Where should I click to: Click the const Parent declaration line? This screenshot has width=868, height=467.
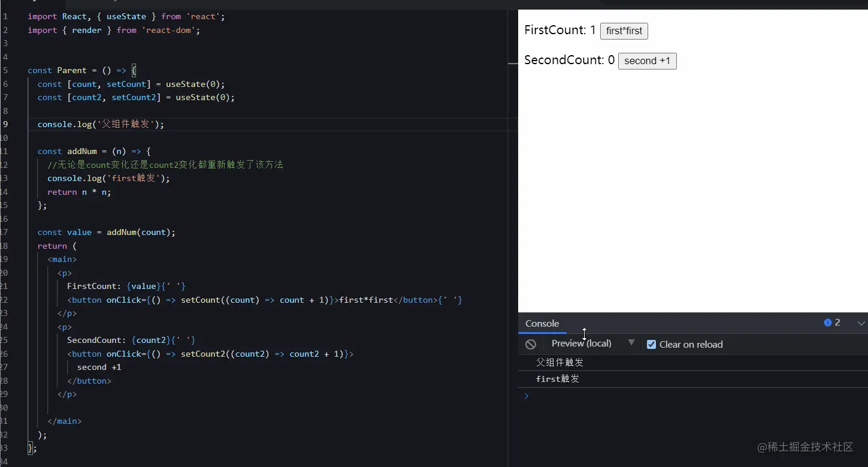click(x=82, y=70)
